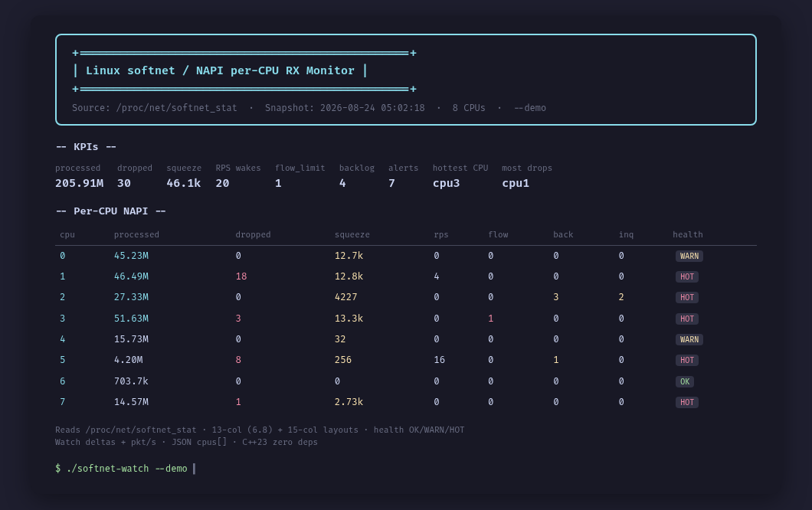Click the 'squeeze' column header in table
The height and width of the screenshot is (510, 812).
coord(352,234)
